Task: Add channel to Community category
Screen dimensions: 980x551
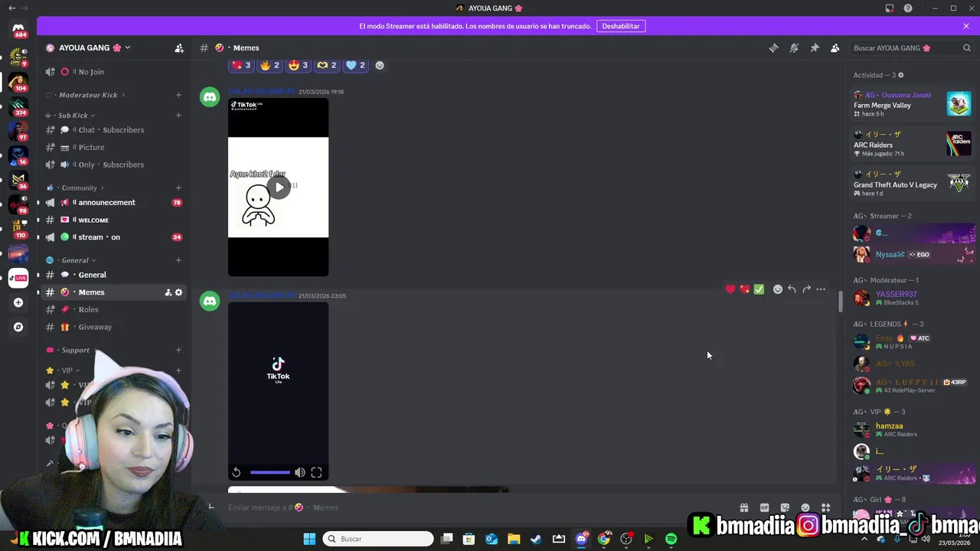Action: point(178,187)
